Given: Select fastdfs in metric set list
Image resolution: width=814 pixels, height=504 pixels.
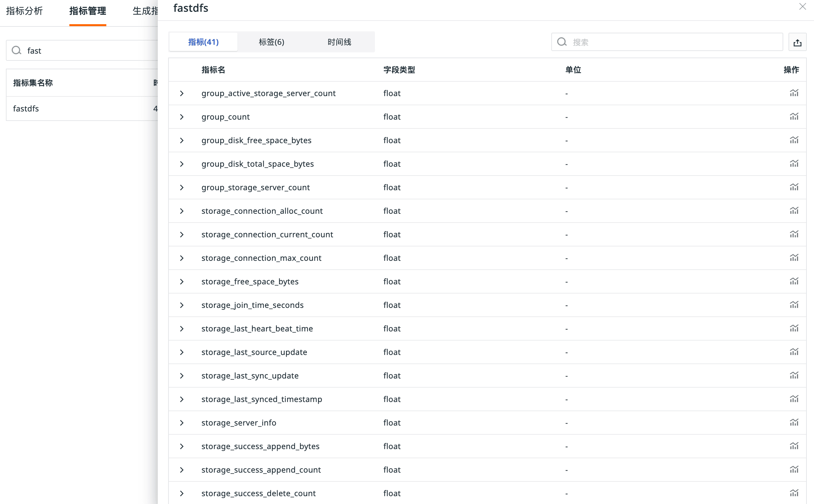Looking at the screenshot, I should pos(26,109).
